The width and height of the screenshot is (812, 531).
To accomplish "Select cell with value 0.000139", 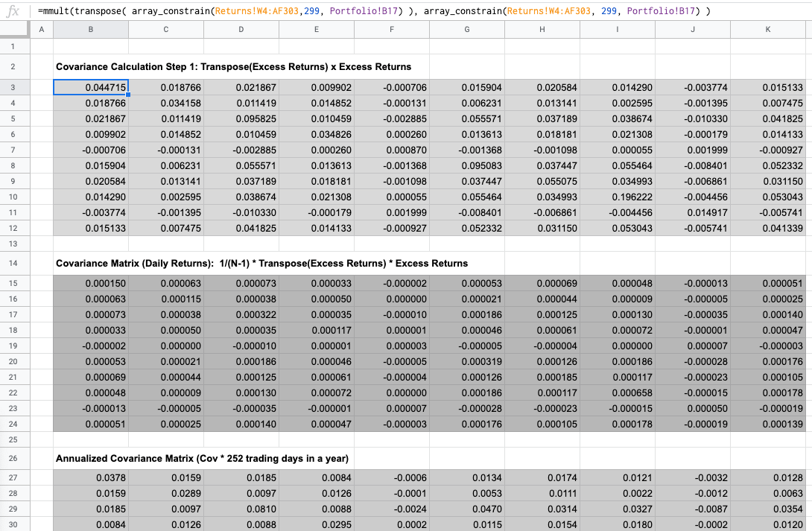I will click(768, 423).
